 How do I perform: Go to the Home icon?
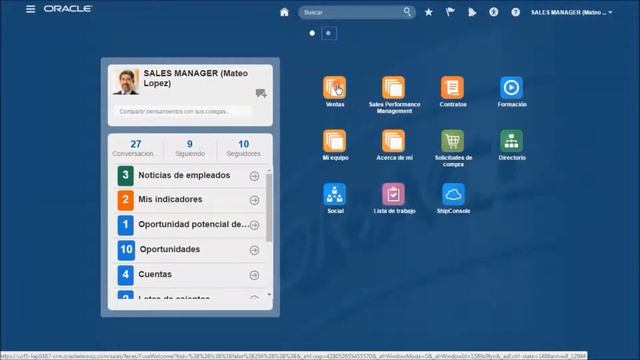pos(284,12)
